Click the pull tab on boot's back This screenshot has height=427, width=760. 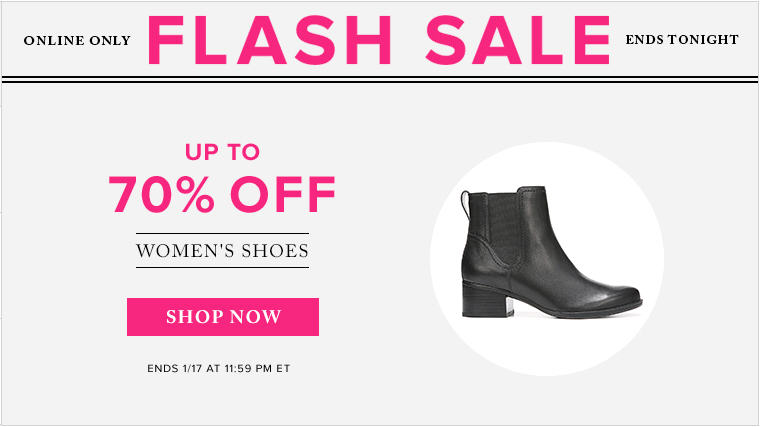[x=465, y=203]
